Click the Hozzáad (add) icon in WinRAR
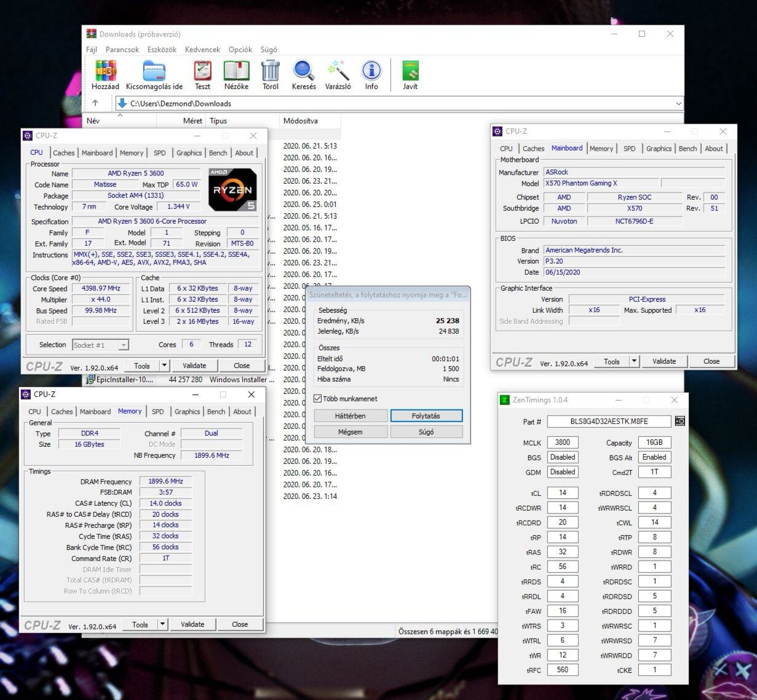Screen dimensions: 757x700 [x=105, y=71]
